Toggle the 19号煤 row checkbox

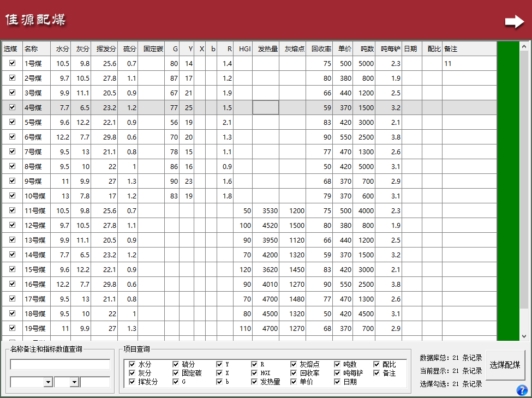coord(12,328)
